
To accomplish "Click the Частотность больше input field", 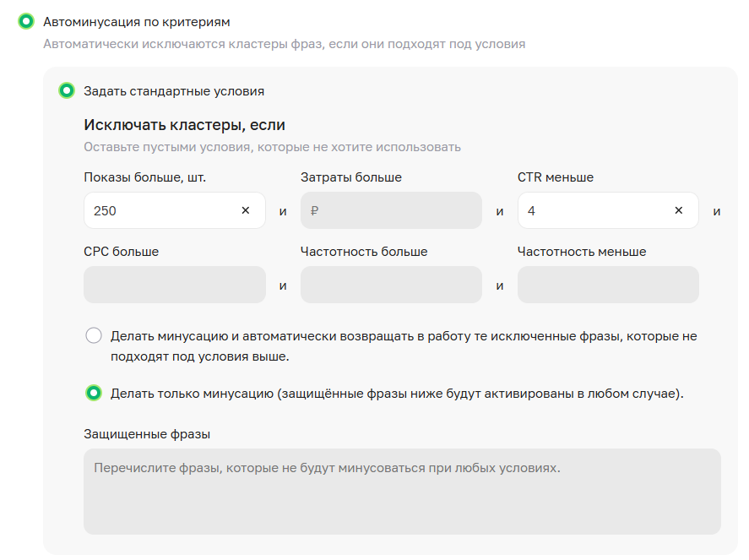I will (x=391, y=285).
